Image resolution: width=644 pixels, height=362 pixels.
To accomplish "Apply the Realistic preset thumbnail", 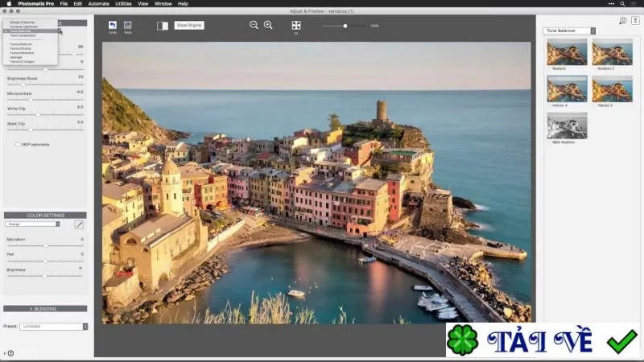I will pos(567,52).
